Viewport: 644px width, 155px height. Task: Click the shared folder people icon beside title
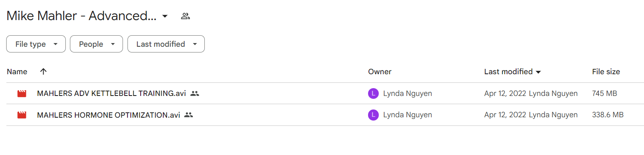[x=185, y=16]
